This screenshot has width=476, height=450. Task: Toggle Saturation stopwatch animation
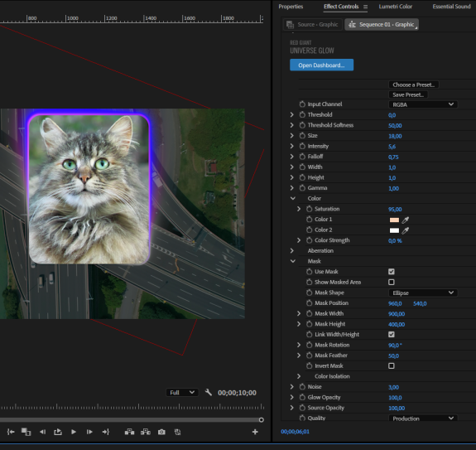click(309, 209)
